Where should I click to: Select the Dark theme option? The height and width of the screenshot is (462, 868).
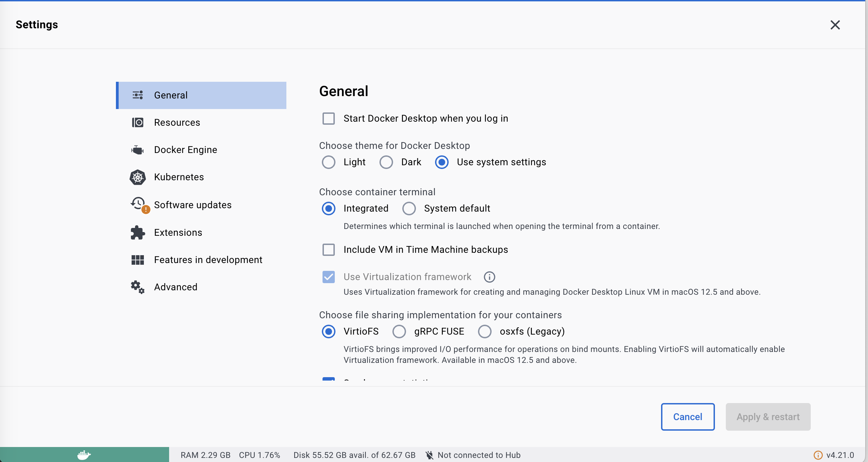(x=386, y=162)
